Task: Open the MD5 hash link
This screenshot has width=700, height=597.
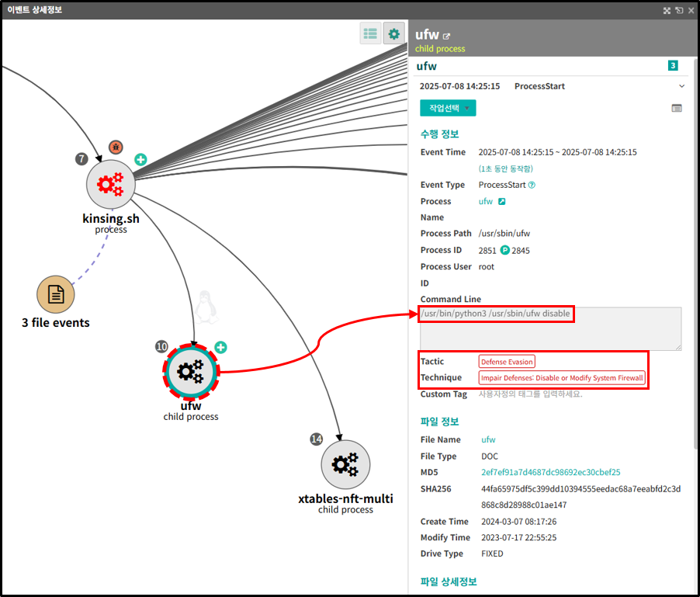Action: coord(550,472)
